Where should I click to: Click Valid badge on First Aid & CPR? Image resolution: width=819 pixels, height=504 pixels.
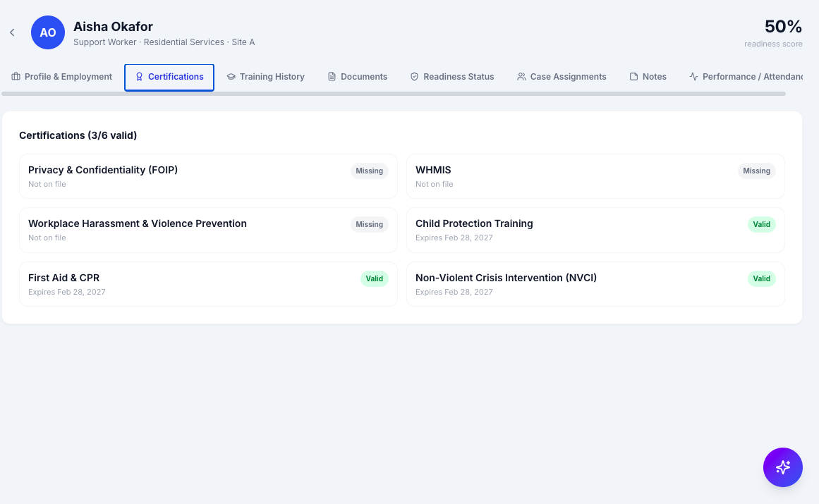coord(374,278)
